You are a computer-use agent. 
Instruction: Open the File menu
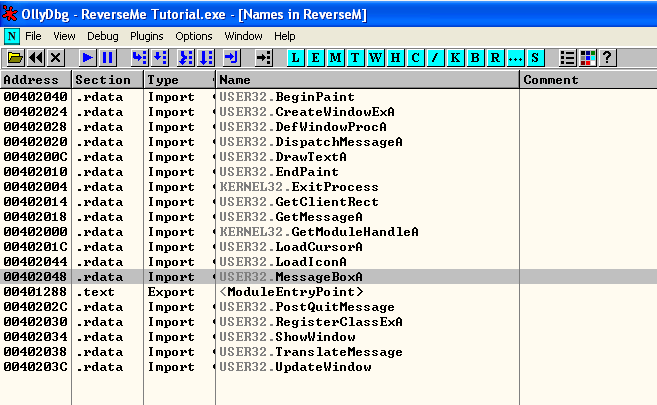[33, 36]
